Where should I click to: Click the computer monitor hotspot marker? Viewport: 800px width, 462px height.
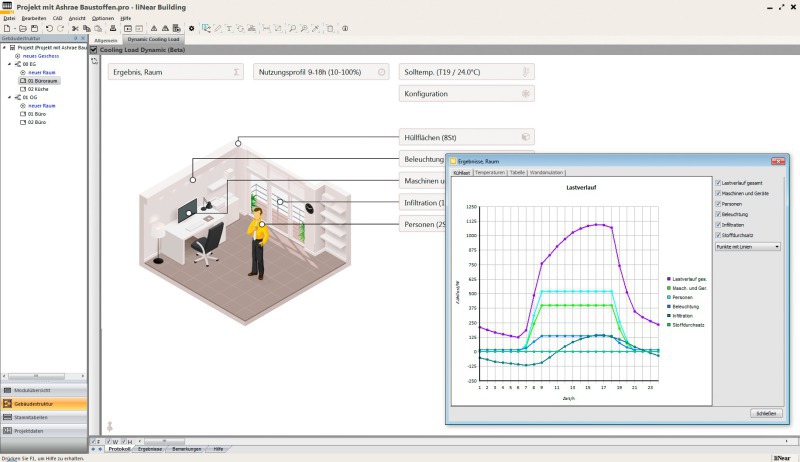189,213
